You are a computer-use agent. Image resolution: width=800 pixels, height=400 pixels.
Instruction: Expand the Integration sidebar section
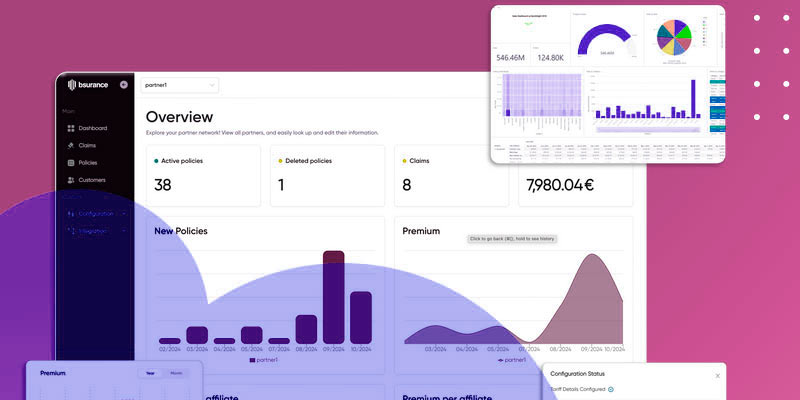coord(124,231)
